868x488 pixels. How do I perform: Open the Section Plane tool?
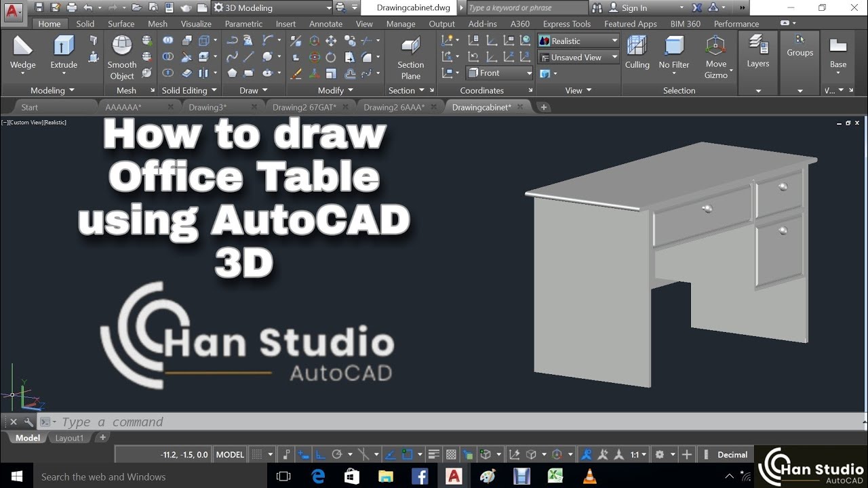point(410,58)
